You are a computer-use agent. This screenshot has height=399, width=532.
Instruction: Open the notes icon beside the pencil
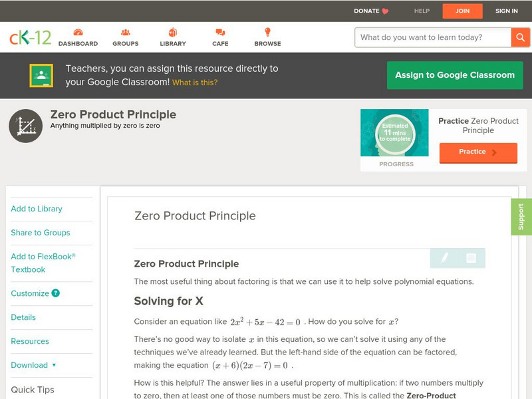click(471, 258)
